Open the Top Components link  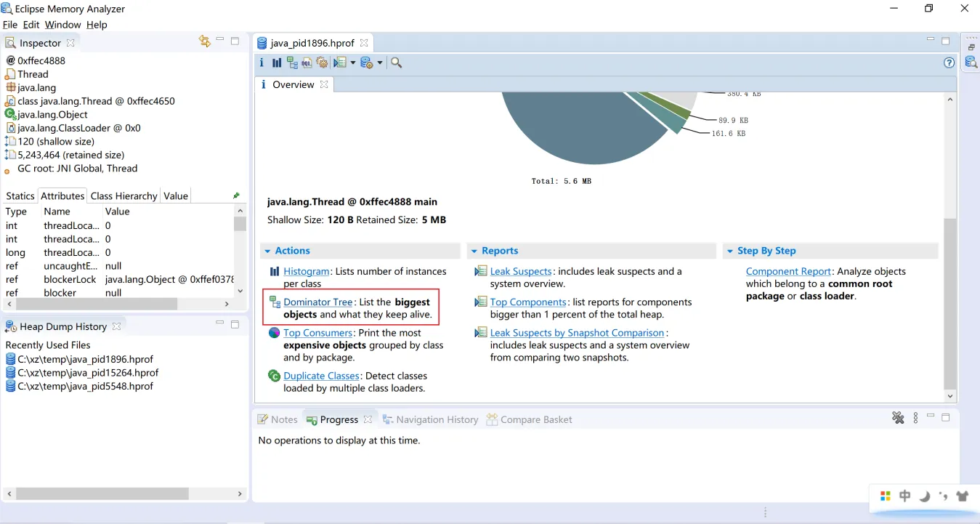[x=528, y=302]
